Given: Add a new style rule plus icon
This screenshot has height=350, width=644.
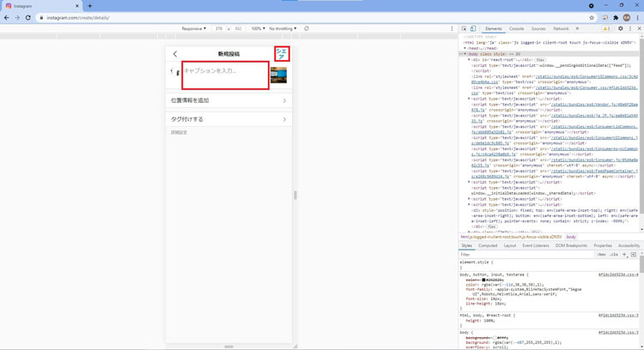Looking at the screenshot, I should [624, 255].
